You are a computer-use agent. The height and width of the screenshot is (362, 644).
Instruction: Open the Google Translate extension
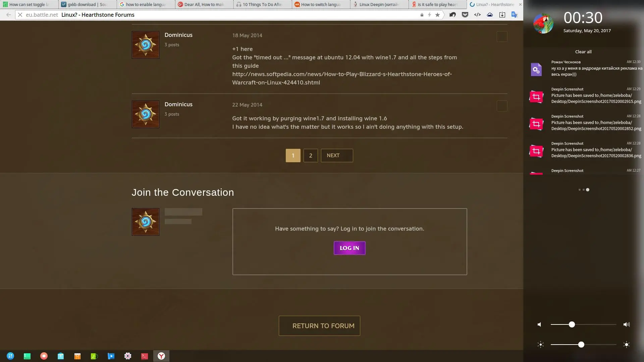(514, 15)
